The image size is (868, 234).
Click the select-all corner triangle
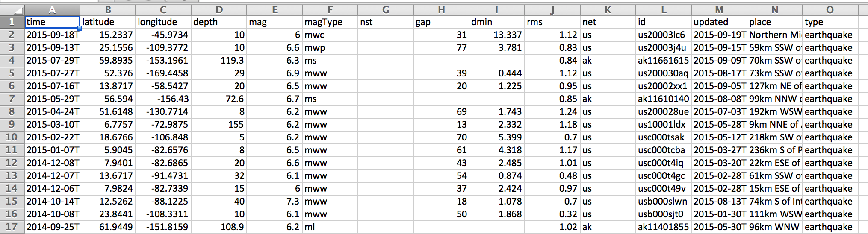[12, 10]
